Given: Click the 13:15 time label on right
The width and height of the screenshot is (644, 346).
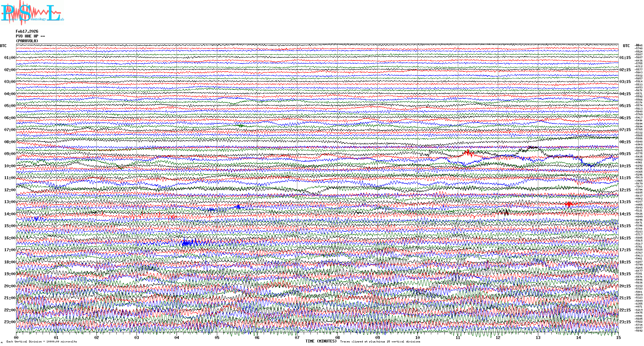Looking at the screenshot, I should [625, 202].
